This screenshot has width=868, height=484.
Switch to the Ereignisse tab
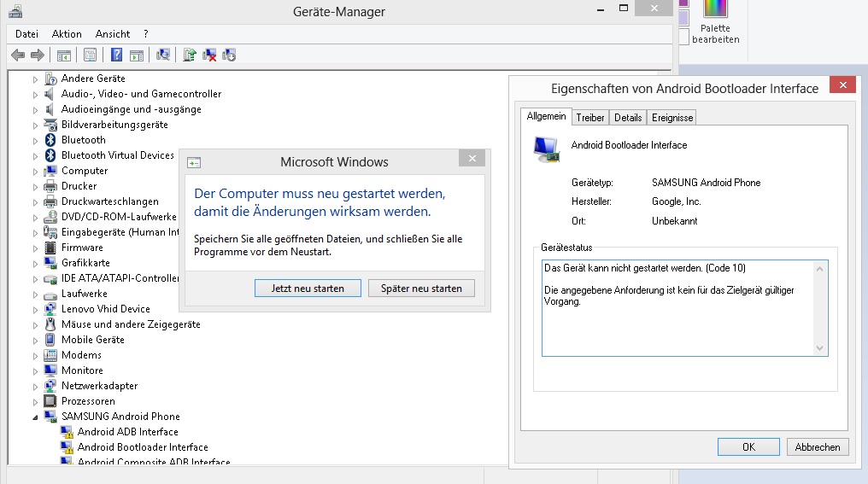coord(672,118)
